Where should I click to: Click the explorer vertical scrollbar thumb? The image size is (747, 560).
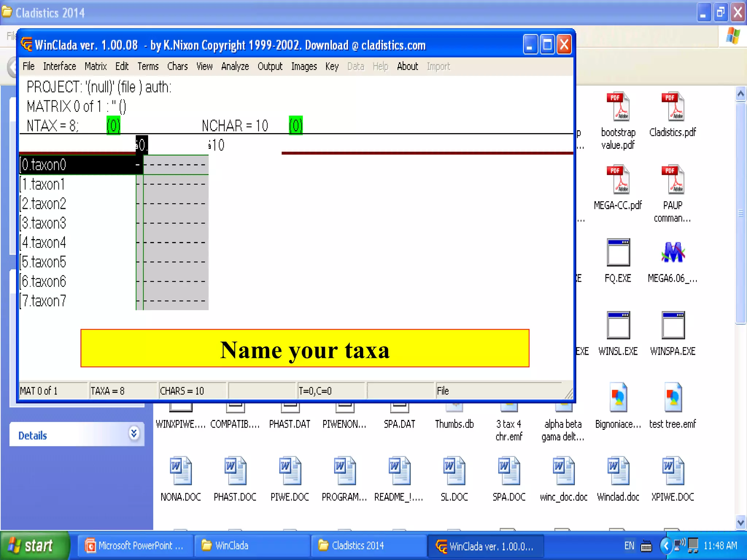[740, 213]
